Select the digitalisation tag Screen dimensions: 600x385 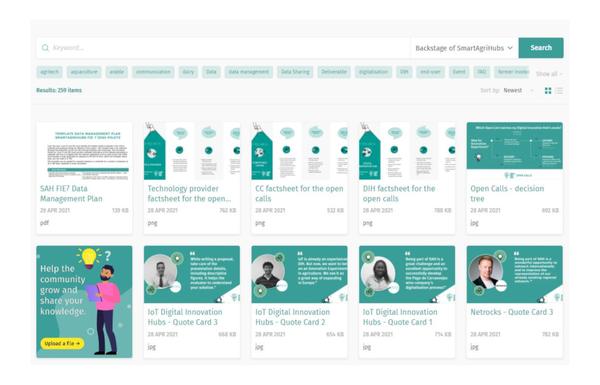(x=373, y=72)
